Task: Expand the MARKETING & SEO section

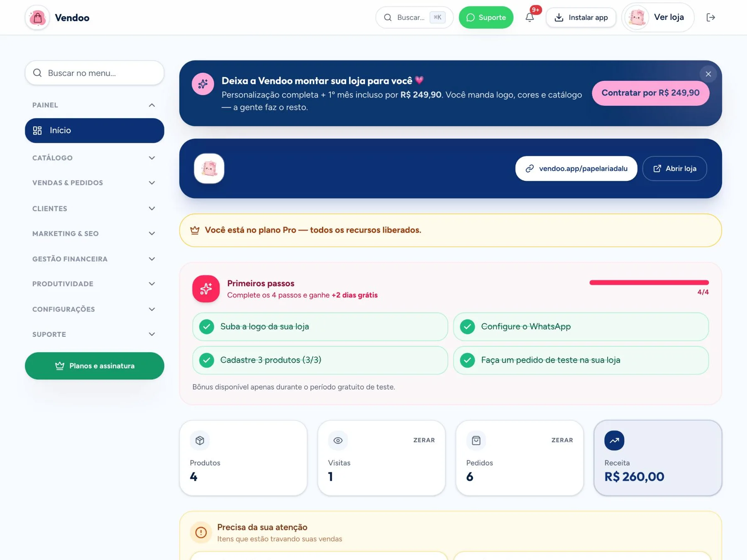Action: point(95,234)
